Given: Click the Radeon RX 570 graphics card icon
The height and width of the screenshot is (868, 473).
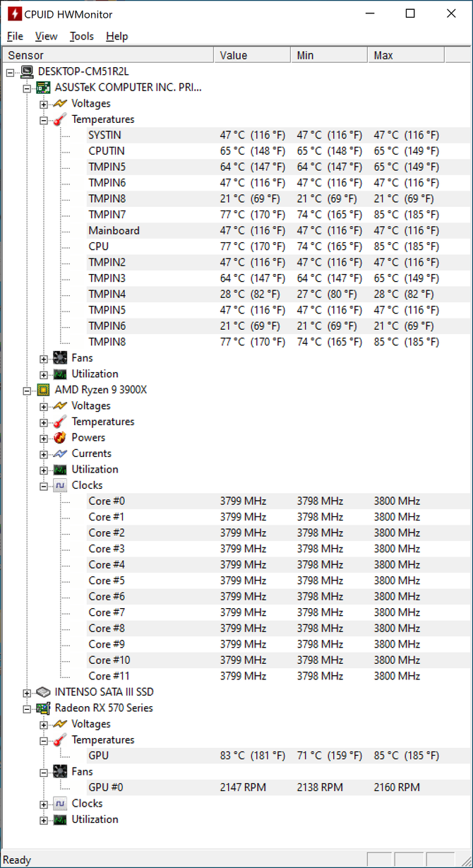Looking at the screenshot, I should pos(43,708).
